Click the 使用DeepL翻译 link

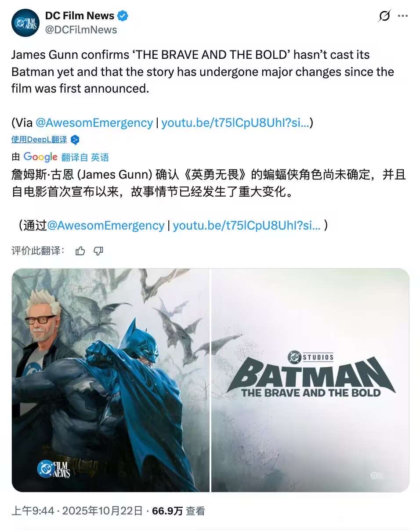39,140
